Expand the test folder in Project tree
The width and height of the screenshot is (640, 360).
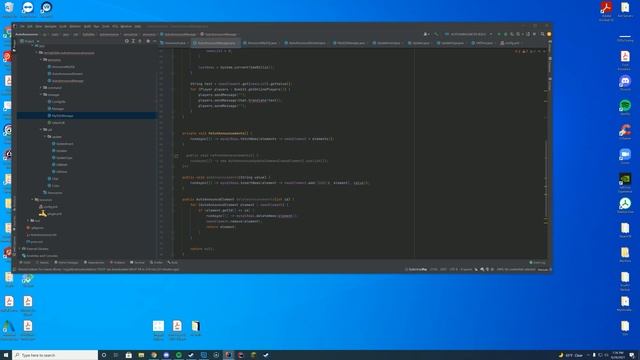pyautogui.click(x=29, y=220)
